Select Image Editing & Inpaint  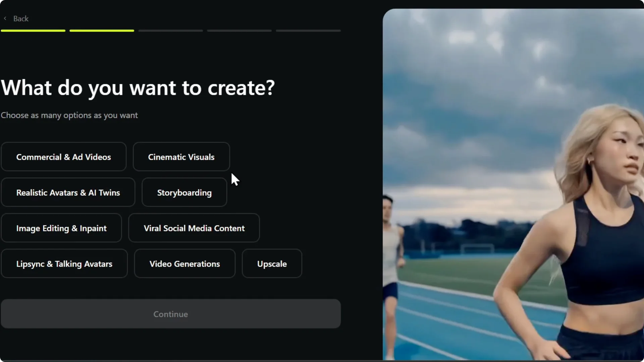[61, 228]
